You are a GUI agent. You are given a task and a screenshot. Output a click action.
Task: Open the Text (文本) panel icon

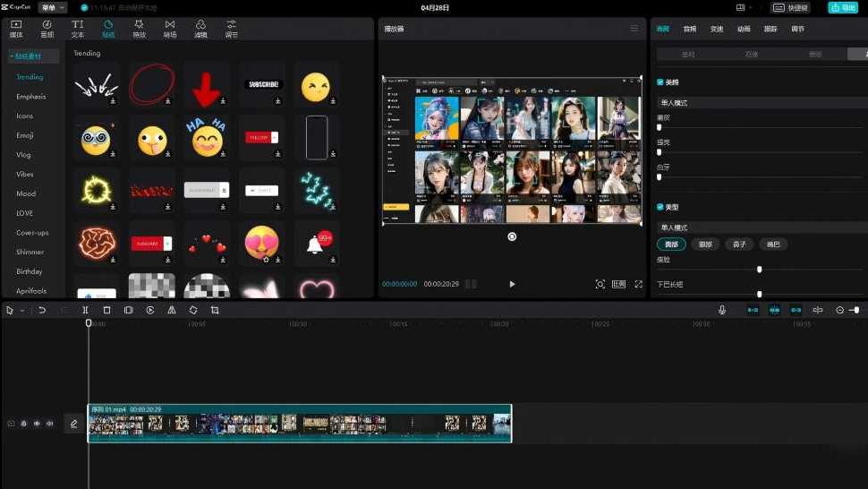(x=78, y=29)
